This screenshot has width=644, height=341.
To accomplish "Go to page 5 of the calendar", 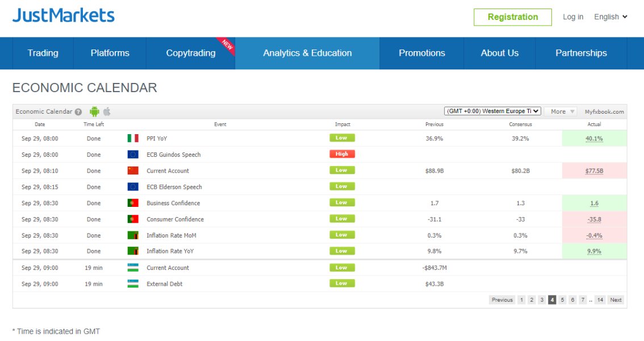I will (562, 300).
